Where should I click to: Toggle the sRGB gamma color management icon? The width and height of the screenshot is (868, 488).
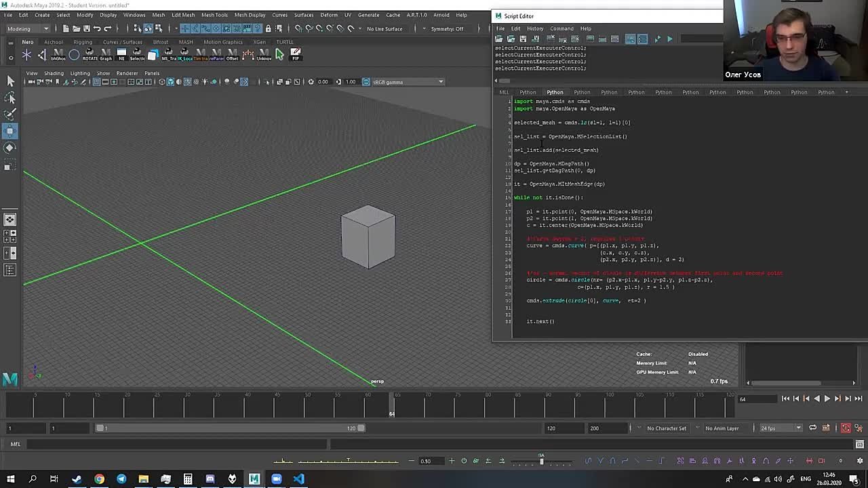tap(366, 82)
